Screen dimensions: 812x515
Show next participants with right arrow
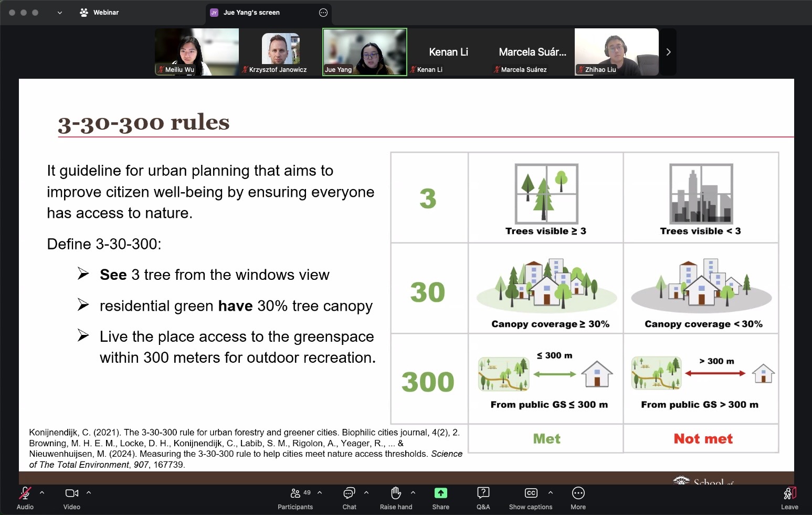click(x=668, y=52)
